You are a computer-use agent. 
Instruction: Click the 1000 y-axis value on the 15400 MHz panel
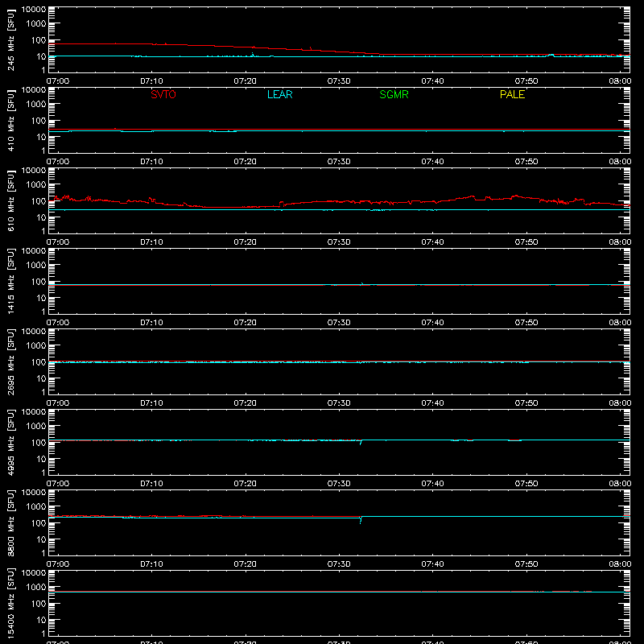click(x=36, y=588)
